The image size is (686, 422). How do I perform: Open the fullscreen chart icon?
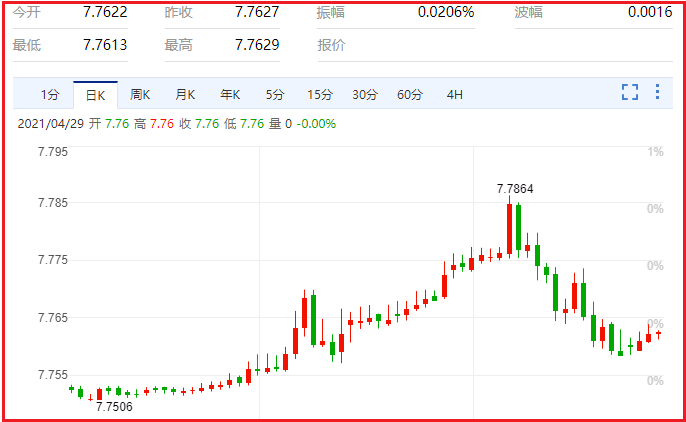click(630, 92)
